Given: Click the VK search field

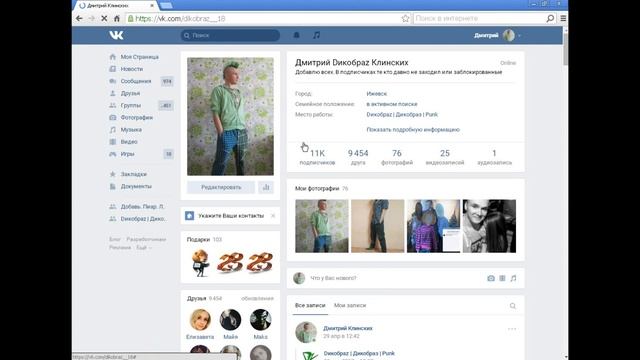Looking at the screenshot, I should pyautogui.click(x=230, y=36).
